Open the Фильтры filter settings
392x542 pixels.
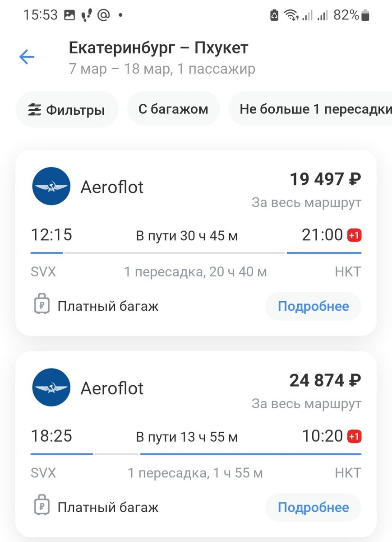67,110
